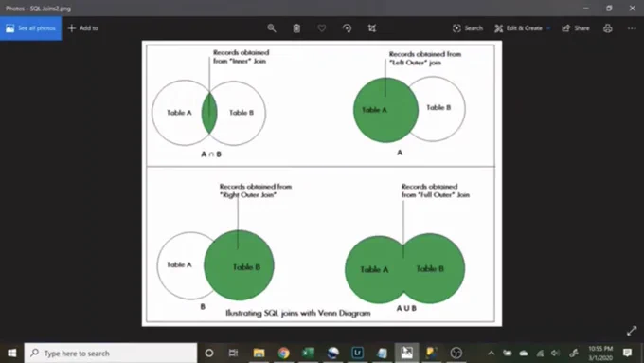The width and height of the screenshot is (644, 363).
Task: Click the OneDrive cloud tray icon
Action: tap(524, 353)
